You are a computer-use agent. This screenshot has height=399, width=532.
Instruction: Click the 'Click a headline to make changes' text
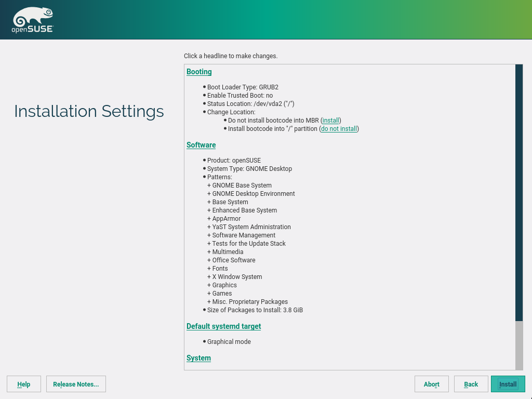(x=231, y=56)
